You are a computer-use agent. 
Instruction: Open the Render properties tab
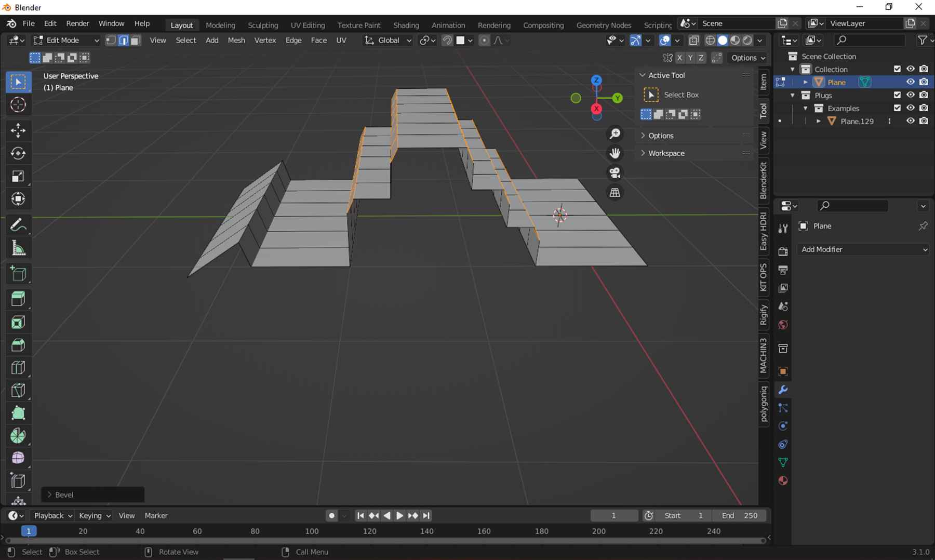click(783, 251)
